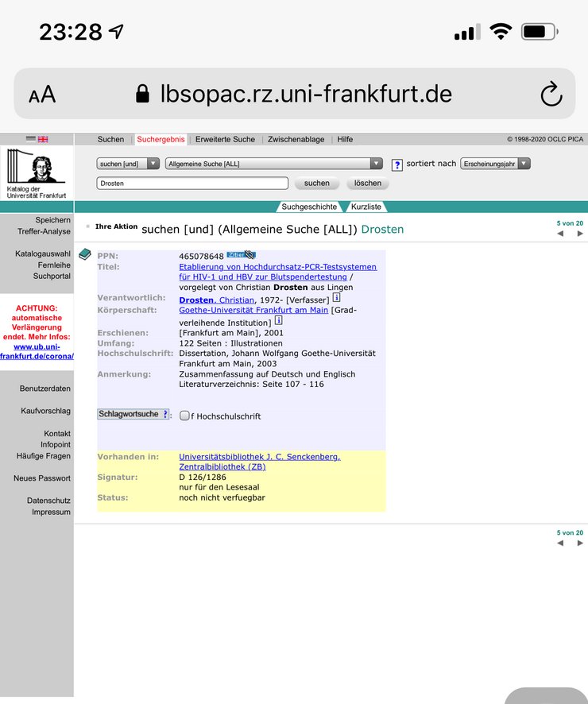Open the AA reader text size menu
The image size is (588, 704).
(x=42, y=95)
